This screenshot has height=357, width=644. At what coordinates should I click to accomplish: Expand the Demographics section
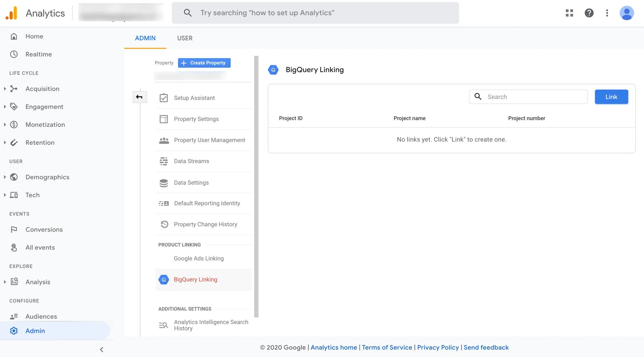[5, 177]
